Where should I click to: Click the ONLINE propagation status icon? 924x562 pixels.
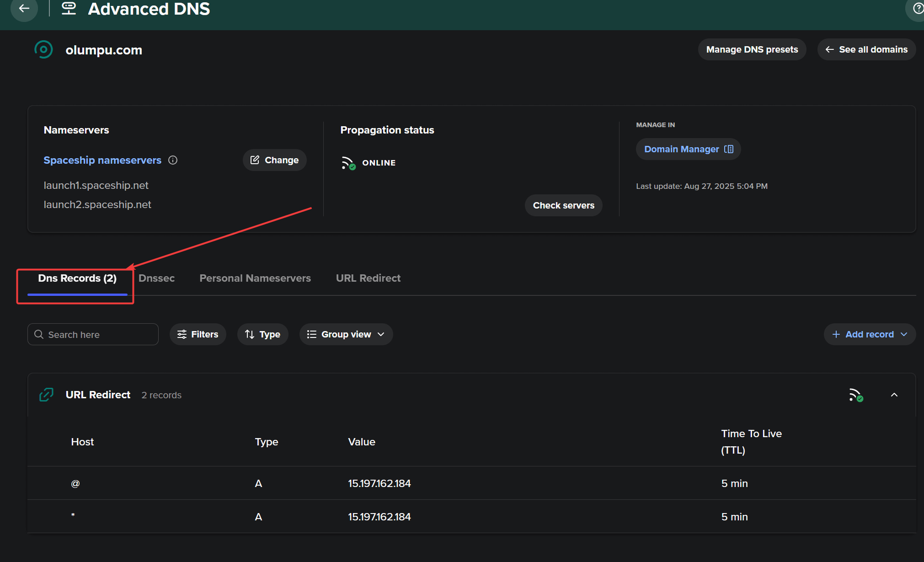click(348, 163)
